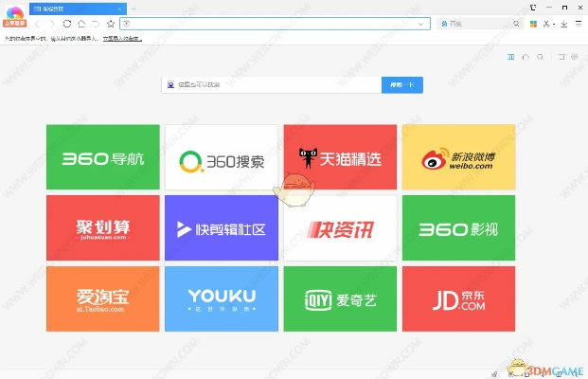Open the YOUKU shortcut tile
The height and width of the screenshot is (379, 588).
[x=221, y=298]
